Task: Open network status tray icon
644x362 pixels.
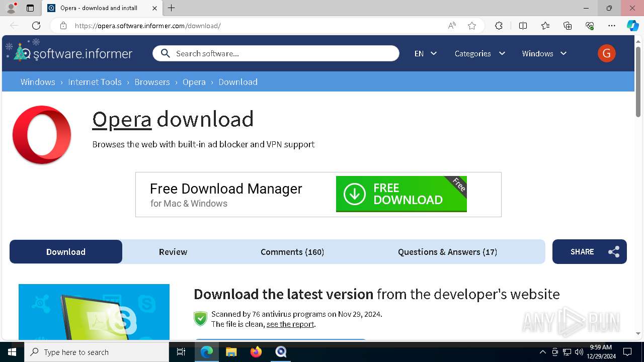Action: tap(567, 352)
